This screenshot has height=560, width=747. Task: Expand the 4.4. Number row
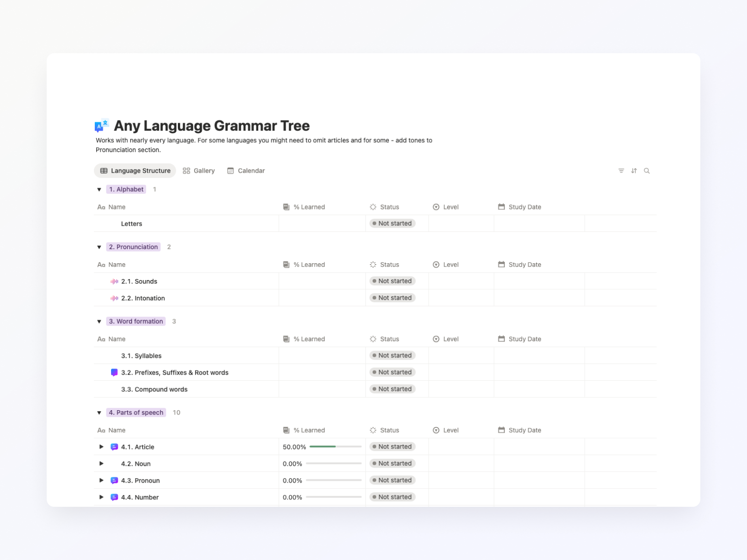101,497
